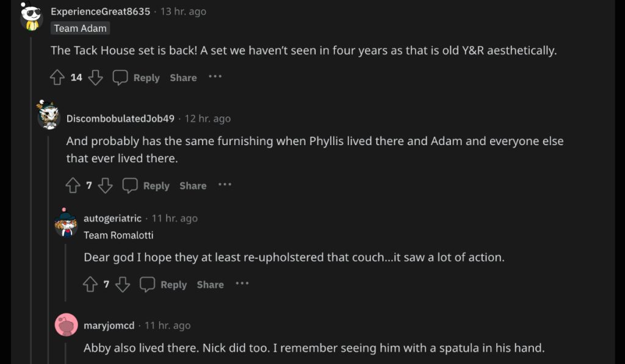Viewport: 625px width, 364px height.
Task: Open maryjomcd's username link
Action: pos(109,326)
